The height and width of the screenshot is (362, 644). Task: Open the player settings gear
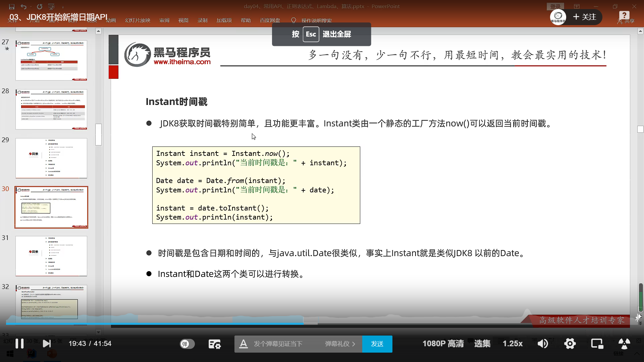[570, 344]
